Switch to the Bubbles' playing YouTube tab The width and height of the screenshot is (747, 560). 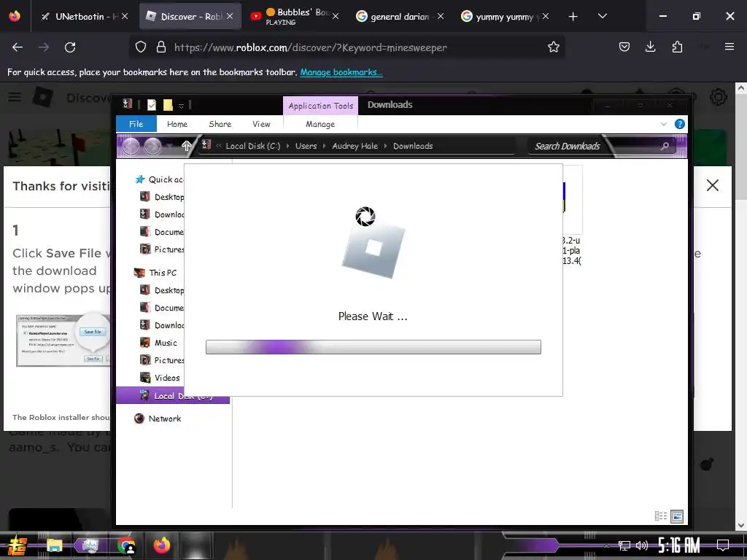click(295, 17)
